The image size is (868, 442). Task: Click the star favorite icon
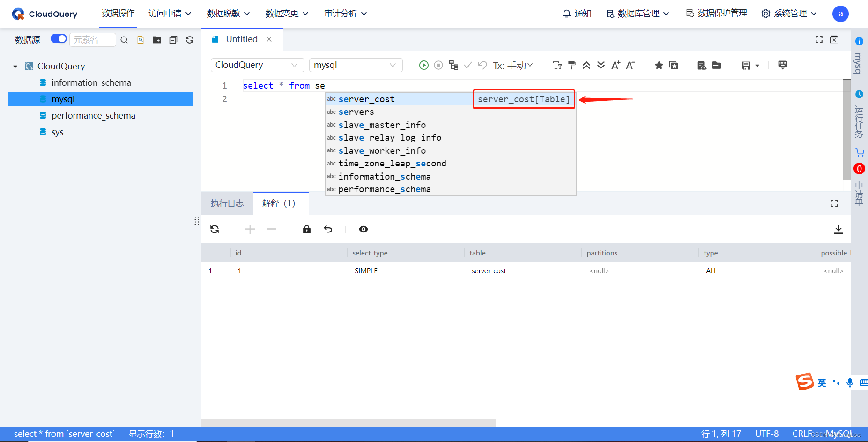[x=659, y=65]
